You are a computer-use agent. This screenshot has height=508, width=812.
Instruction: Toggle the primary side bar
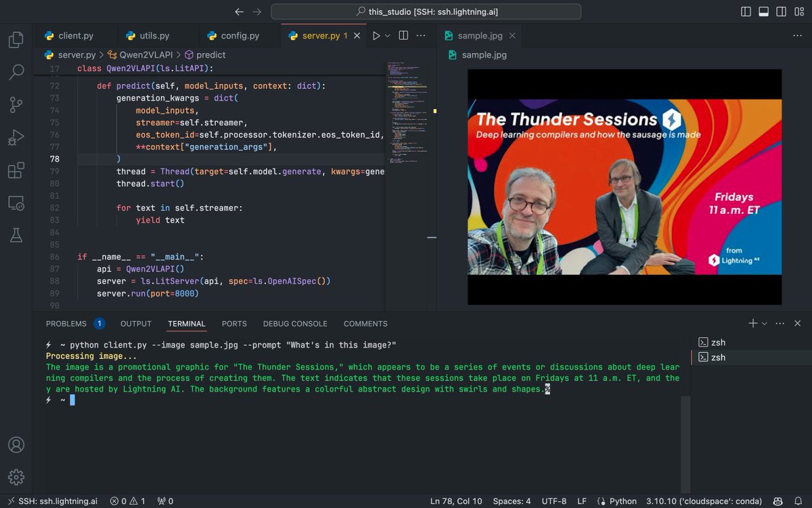[746, 12]
